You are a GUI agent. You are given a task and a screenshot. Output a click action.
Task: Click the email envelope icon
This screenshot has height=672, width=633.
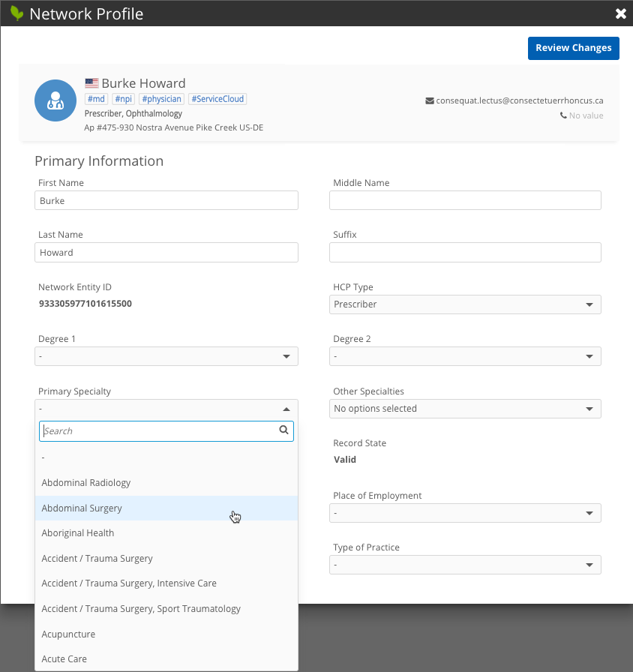pyautogui.click(x=430, y=100)
